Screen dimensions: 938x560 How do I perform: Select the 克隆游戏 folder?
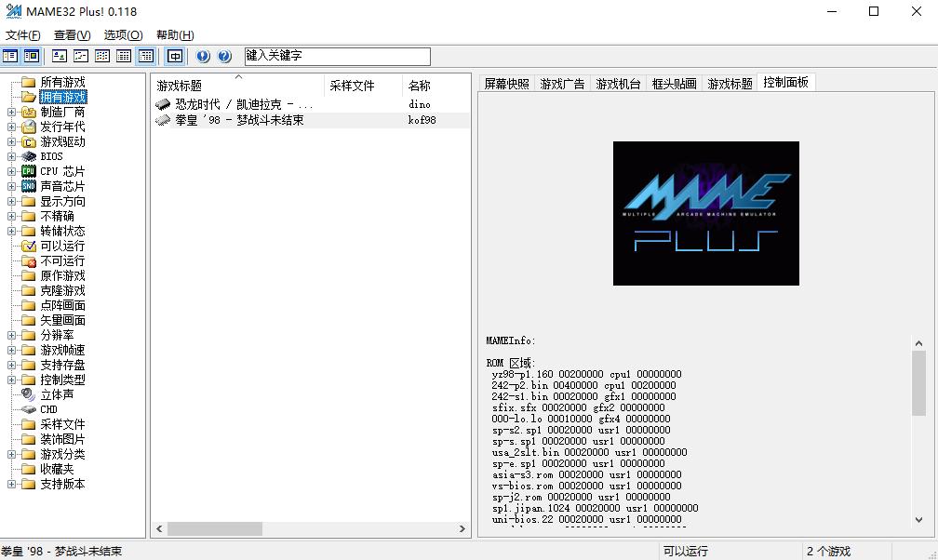pos(63,291)
